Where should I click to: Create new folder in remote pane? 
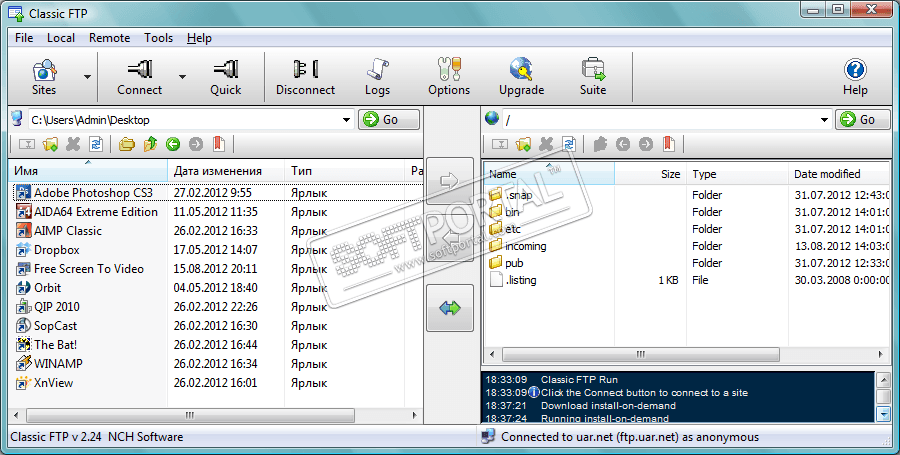(523, 144)
